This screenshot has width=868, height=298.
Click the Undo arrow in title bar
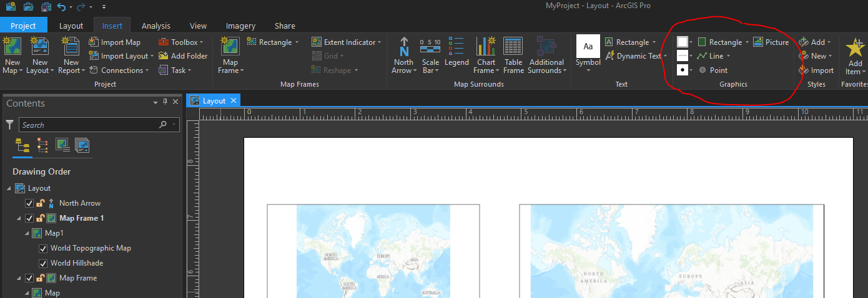[61, 7]
